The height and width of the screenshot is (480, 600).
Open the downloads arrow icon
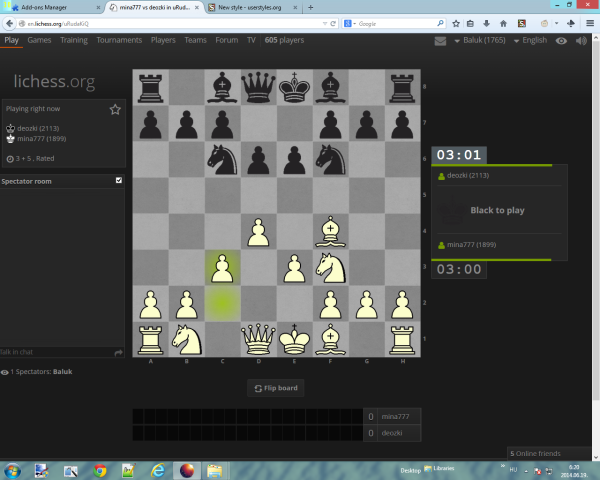(x=486, y=24)
